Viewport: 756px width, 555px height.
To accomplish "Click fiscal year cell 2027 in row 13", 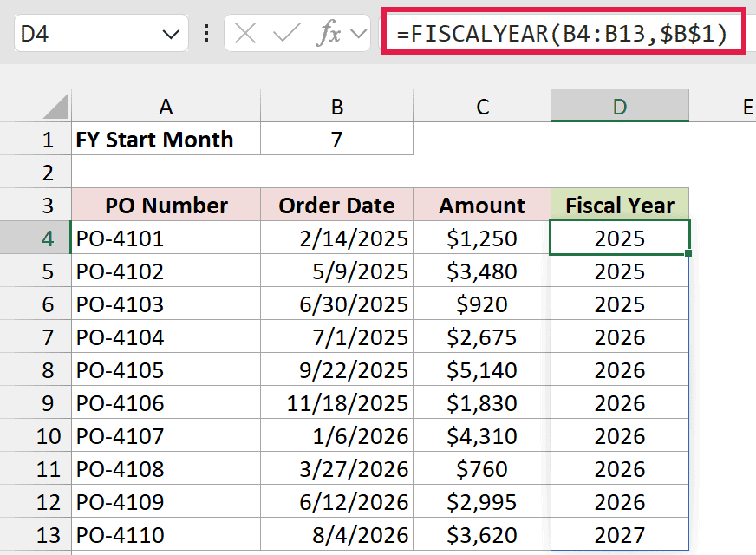I will tap(620, 534).
